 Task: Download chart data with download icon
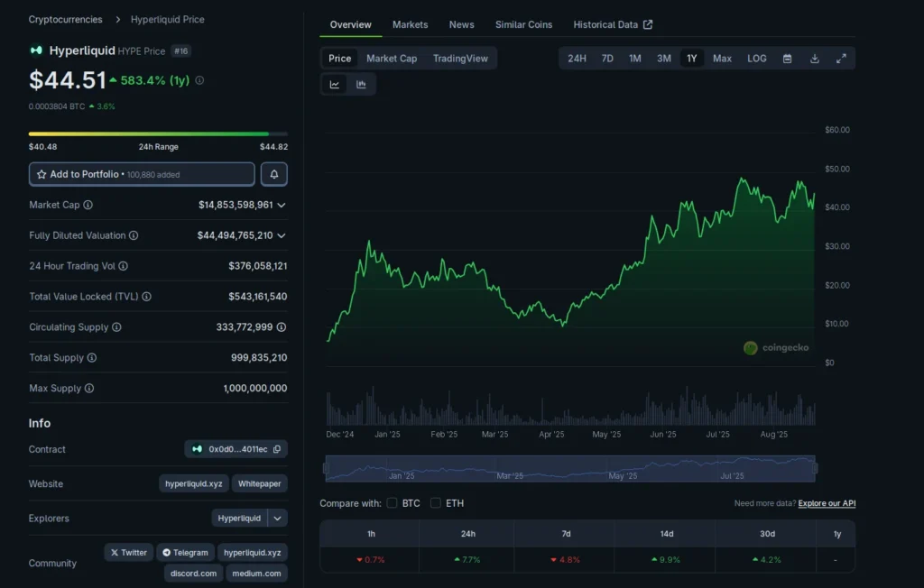[815, 59]
